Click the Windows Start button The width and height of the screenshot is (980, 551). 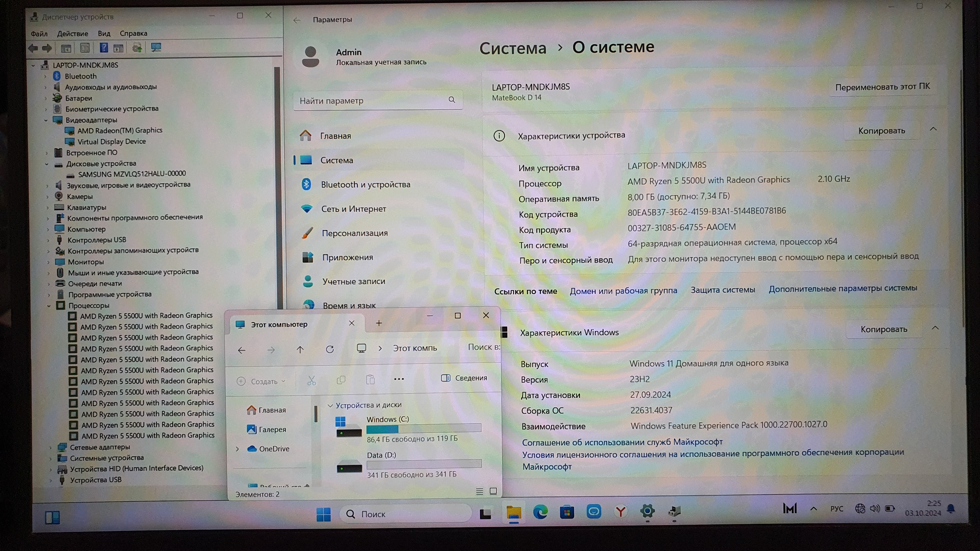coord(323,514)
